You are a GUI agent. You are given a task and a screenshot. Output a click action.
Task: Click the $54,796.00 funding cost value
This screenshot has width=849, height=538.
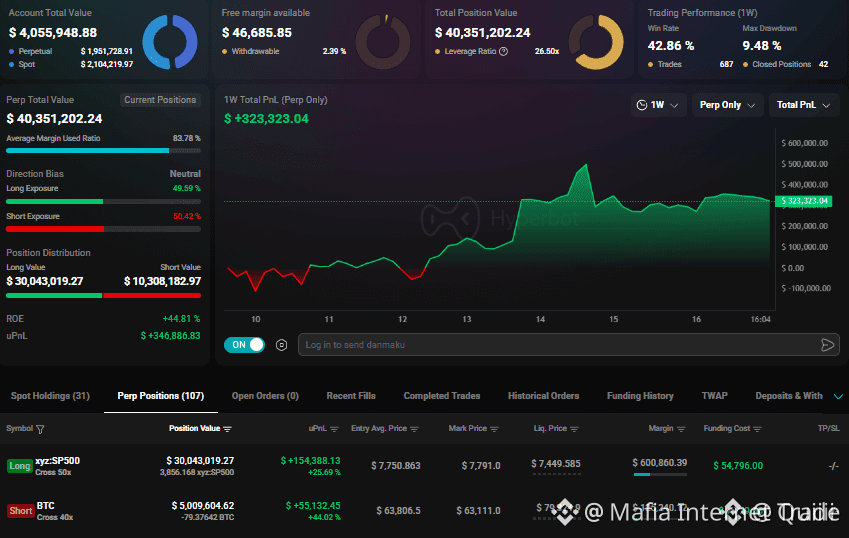(738, 465)
